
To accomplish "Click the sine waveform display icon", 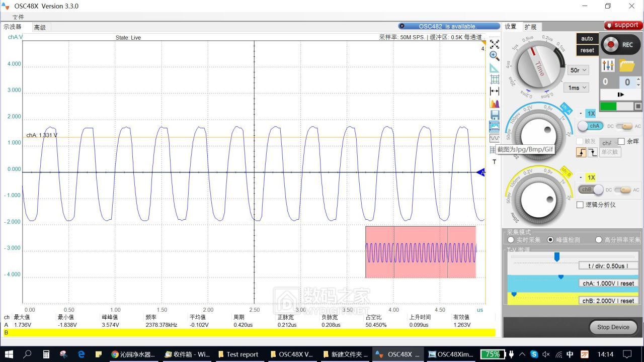I will point(495,138).
